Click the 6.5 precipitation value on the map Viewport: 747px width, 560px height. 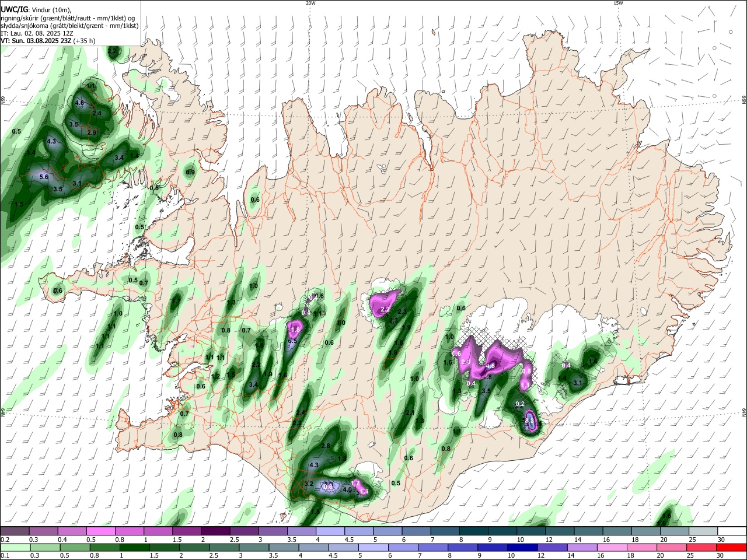(293, 341)
